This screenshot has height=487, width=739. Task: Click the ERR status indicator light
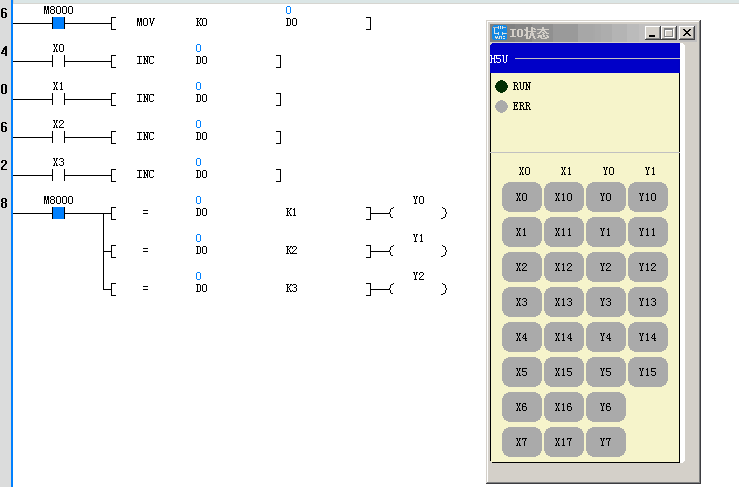502,106
